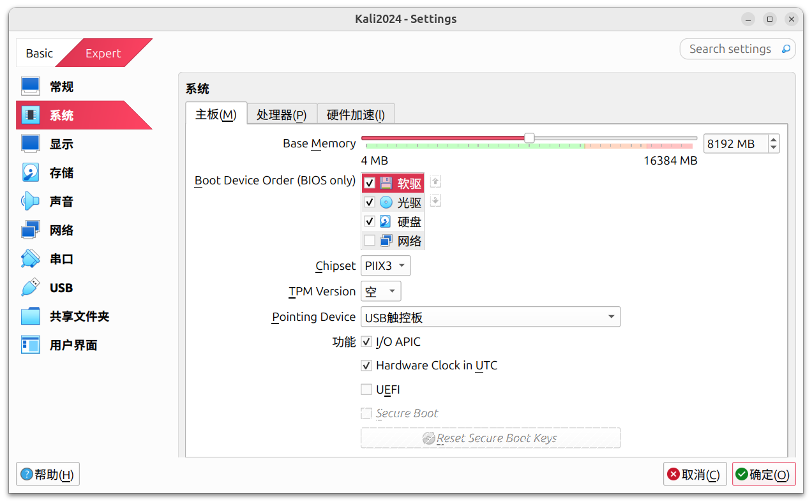Move boot device down with arrow icon
This screenshot has height=504, width=812.
tap(435, 201)
